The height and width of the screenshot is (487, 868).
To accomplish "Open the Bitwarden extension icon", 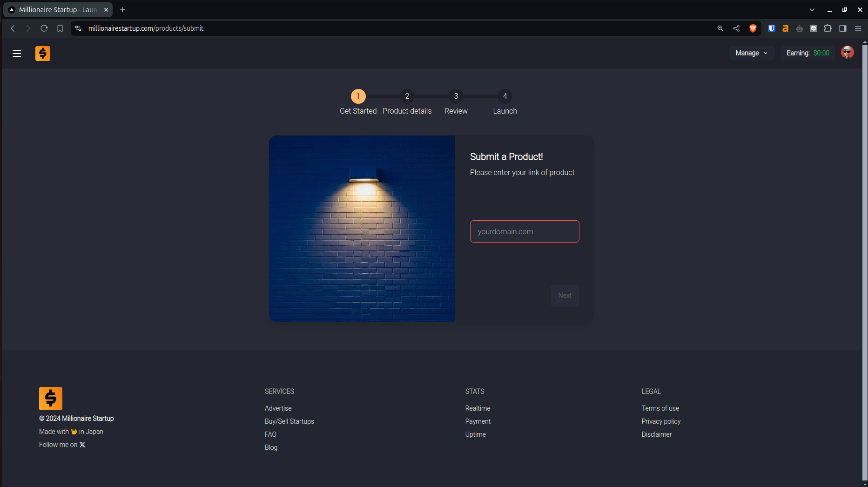I will 771,28.
